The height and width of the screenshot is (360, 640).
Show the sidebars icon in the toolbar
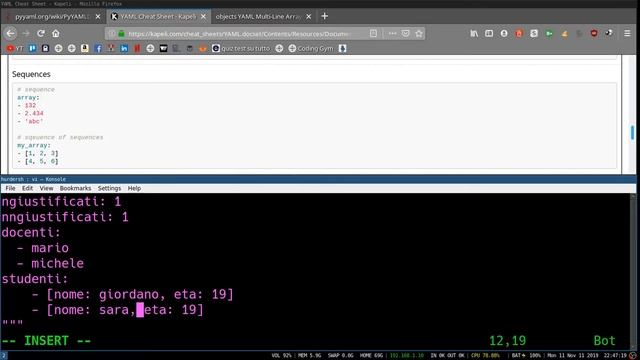[489, 33]
